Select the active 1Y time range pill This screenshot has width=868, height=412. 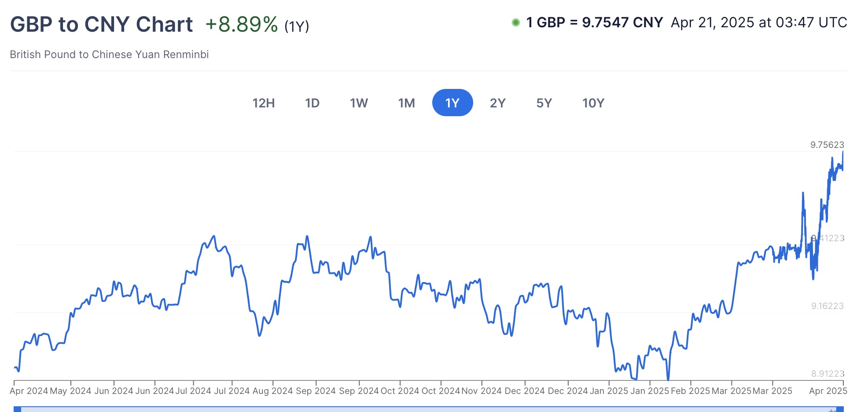click(x=453, y=102)
